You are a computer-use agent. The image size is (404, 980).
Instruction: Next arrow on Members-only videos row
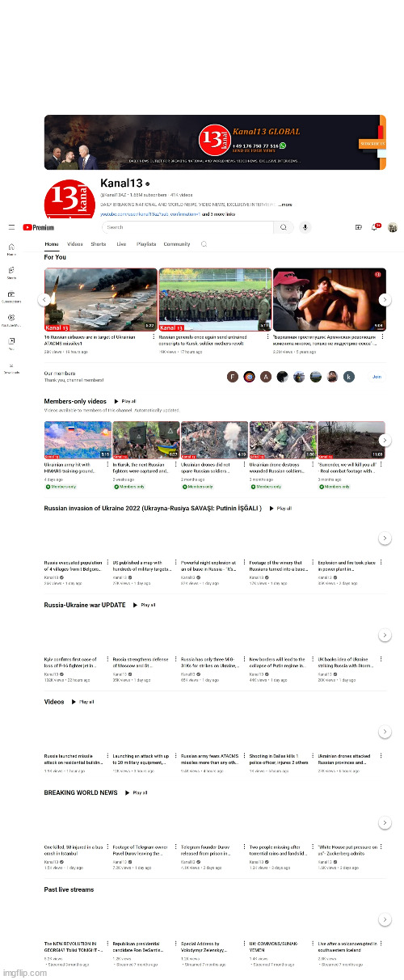[x=385, y=441]
